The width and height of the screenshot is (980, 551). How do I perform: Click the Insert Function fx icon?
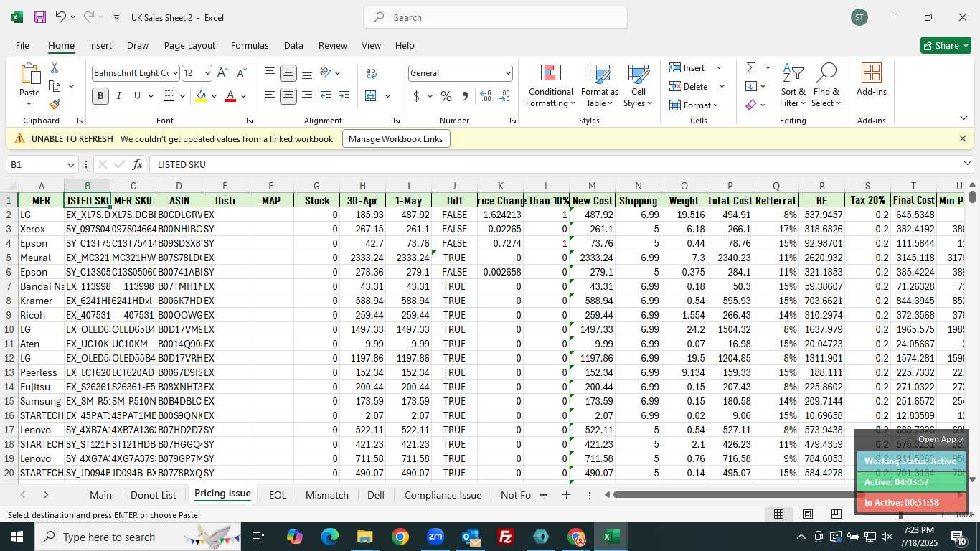coord(138,164)
